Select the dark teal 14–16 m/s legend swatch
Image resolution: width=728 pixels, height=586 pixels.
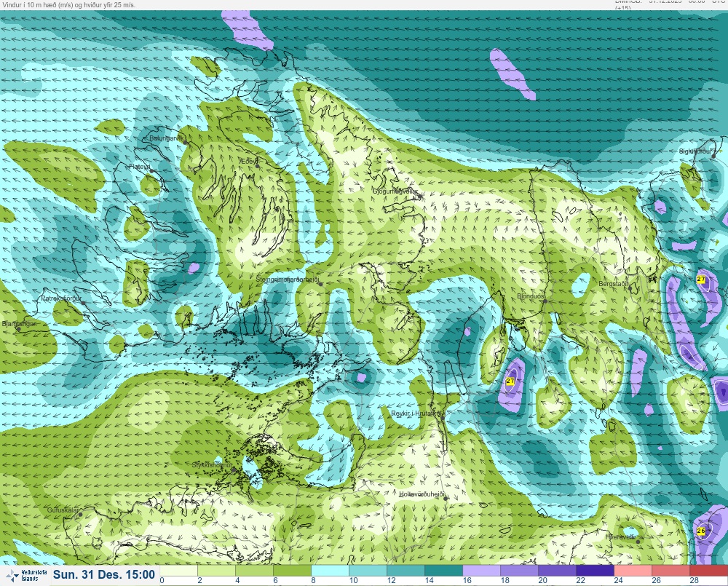444,570
